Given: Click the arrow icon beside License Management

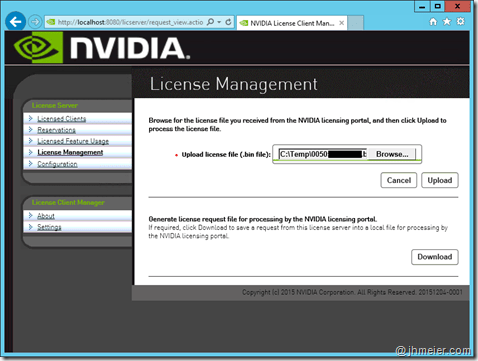Looking at the screenshot, I should pyautogui.click(x=30, y=152).
